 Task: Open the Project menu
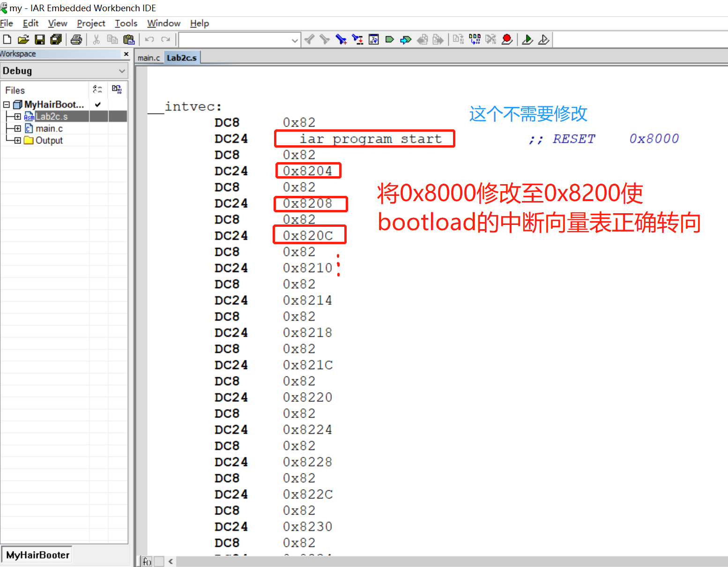[x=91, y=23]
